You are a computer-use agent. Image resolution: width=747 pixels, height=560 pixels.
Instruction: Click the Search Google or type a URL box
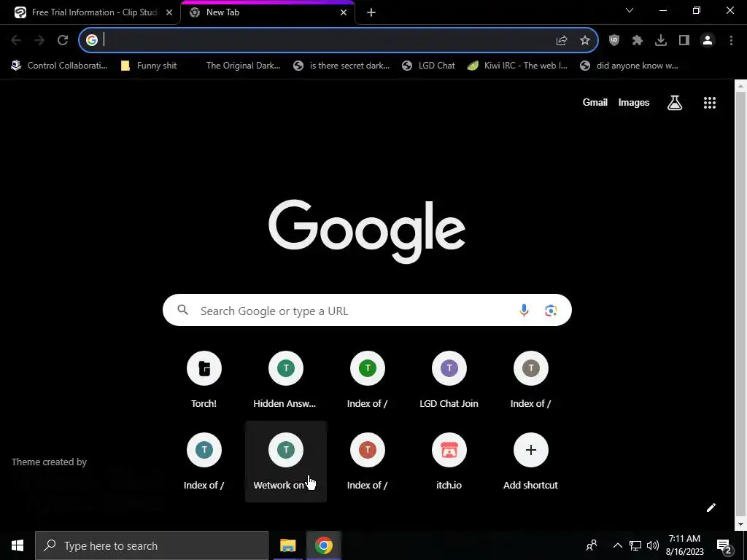pos(367,310)
